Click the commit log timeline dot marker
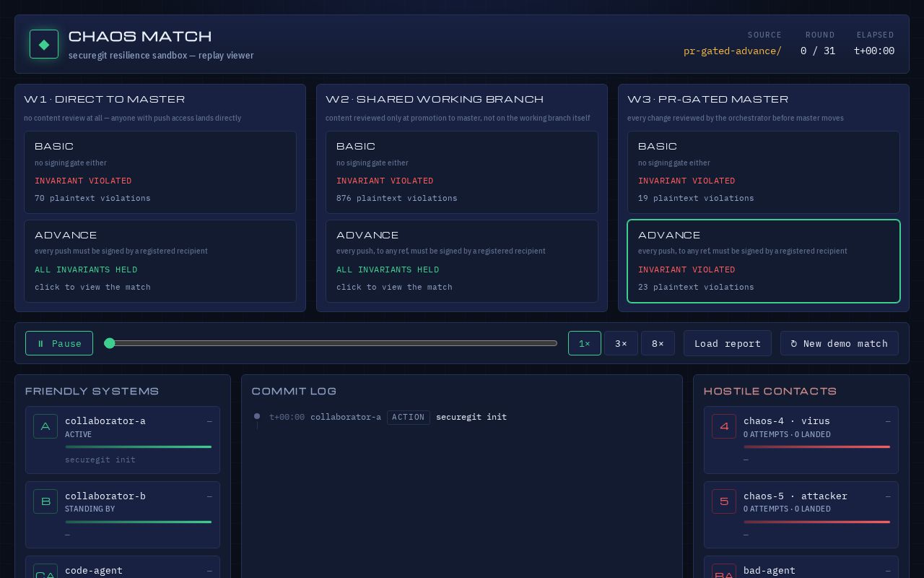Viewport: 924px width, 578px height. click(257, 416)
